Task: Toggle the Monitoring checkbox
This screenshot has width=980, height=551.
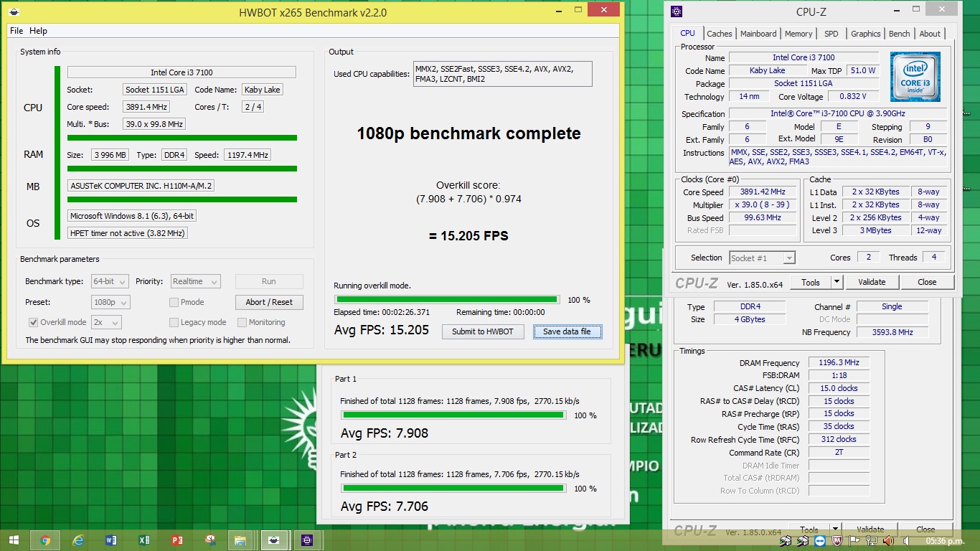Action: [242, 322]
